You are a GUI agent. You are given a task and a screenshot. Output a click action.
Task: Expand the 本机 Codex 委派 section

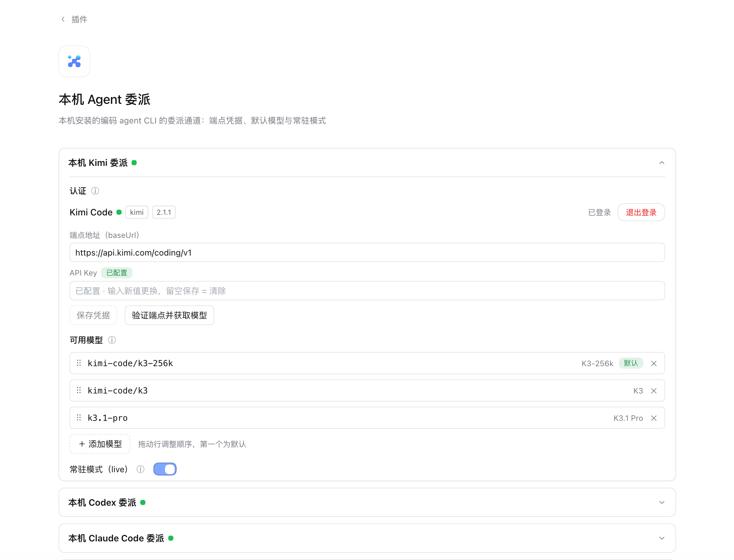tap(662, 502)
